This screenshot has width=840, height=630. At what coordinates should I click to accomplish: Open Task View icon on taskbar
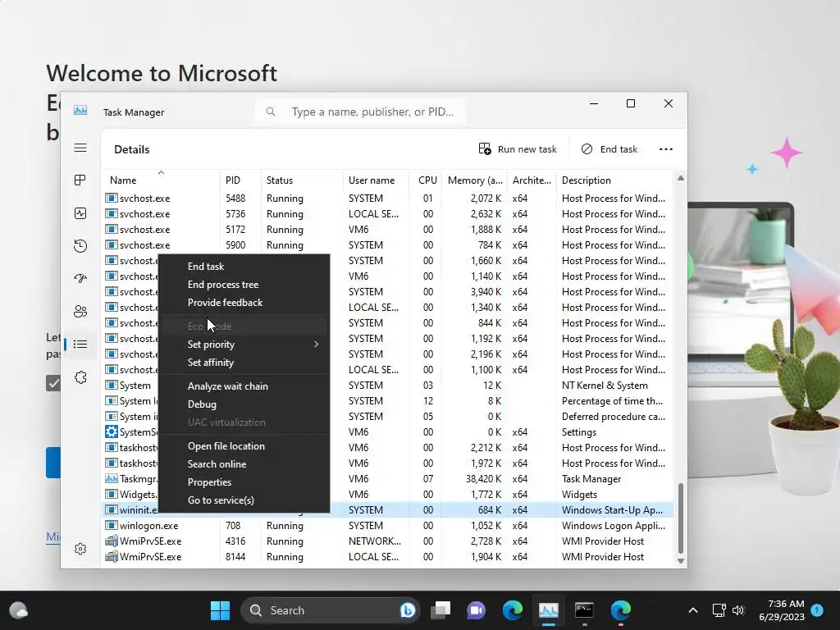(x=441, y=610)
